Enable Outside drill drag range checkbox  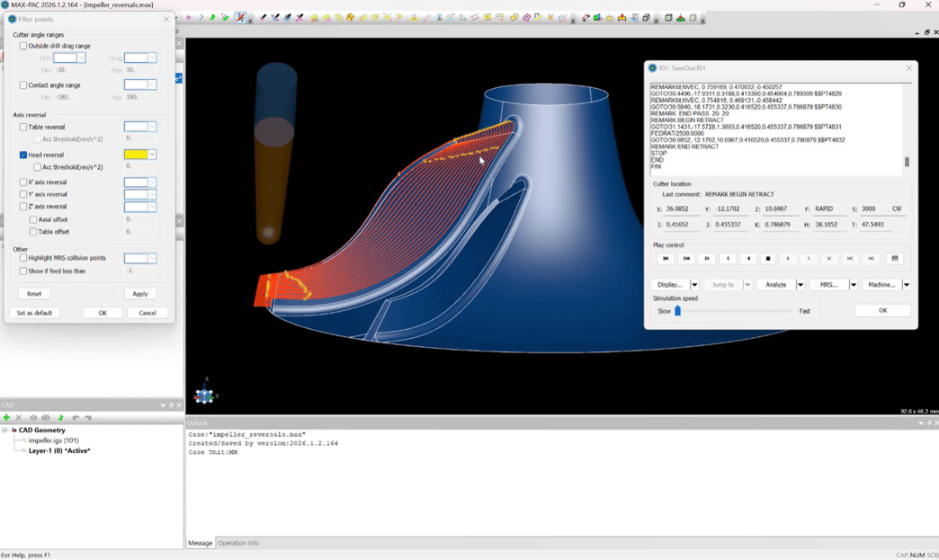23,46
